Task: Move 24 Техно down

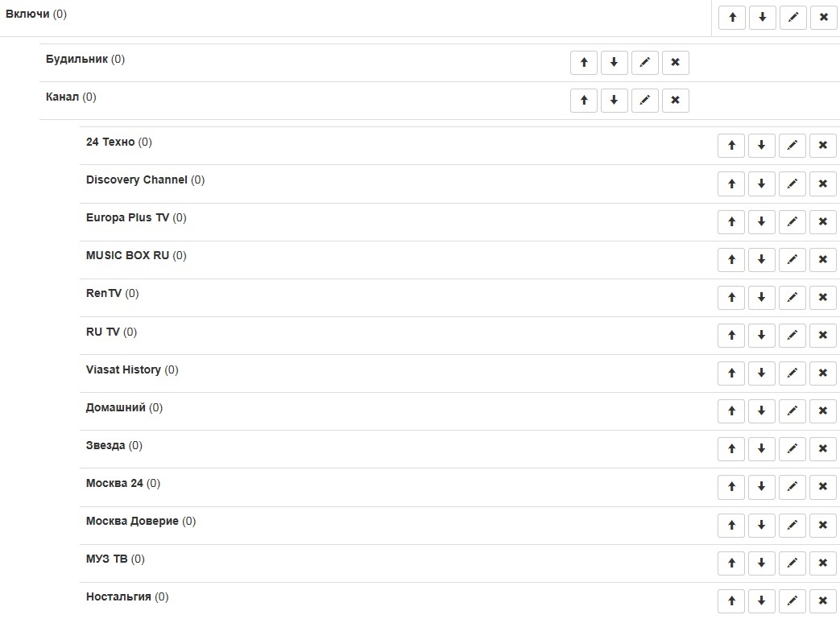Action: [x=761, y=145]
